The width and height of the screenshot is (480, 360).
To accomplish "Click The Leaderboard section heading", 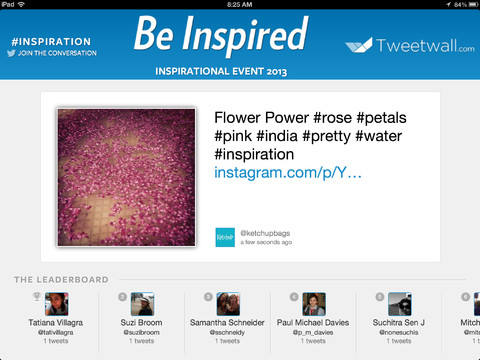I will point(61,280).
